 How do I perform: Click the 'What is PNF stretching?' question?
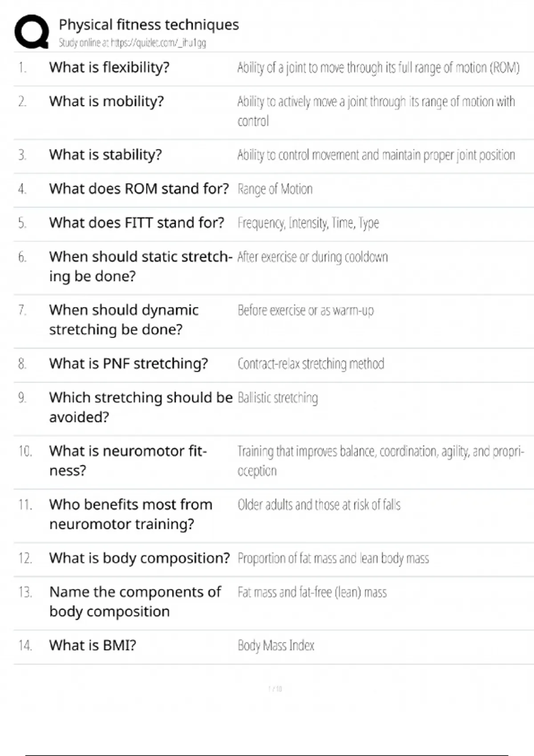point(129,364)
